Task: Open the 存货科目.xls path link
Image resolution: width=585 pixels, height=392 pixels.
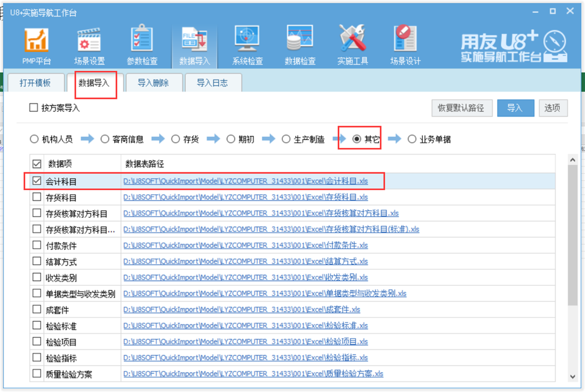Action: tap(245, 197)
